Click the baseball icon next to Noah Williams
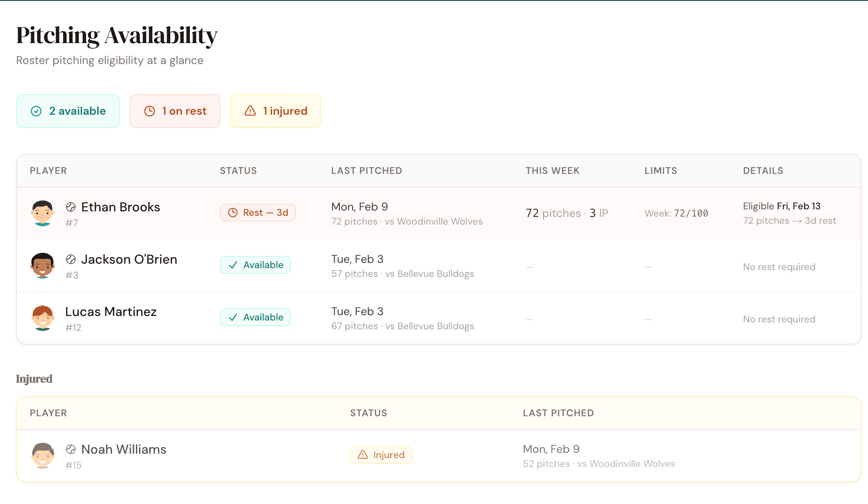868x504 pixels. (71, 449)
